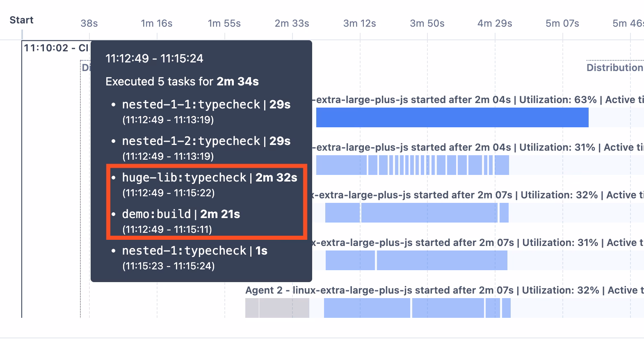Click the solid dark blue utilization bar
644x340 pixels.
tap(452, 117)
